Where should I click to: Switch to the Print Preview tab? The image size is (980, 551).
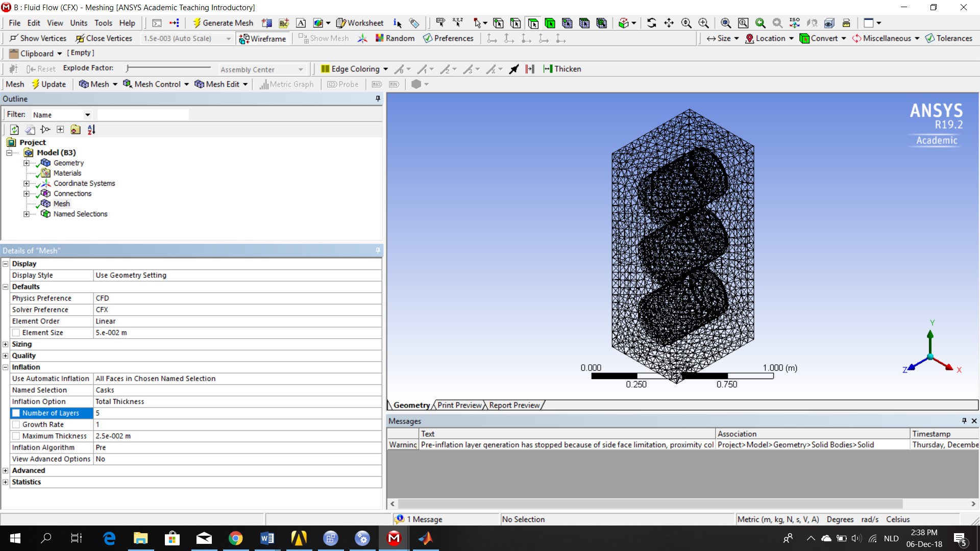tap(459, 405)
